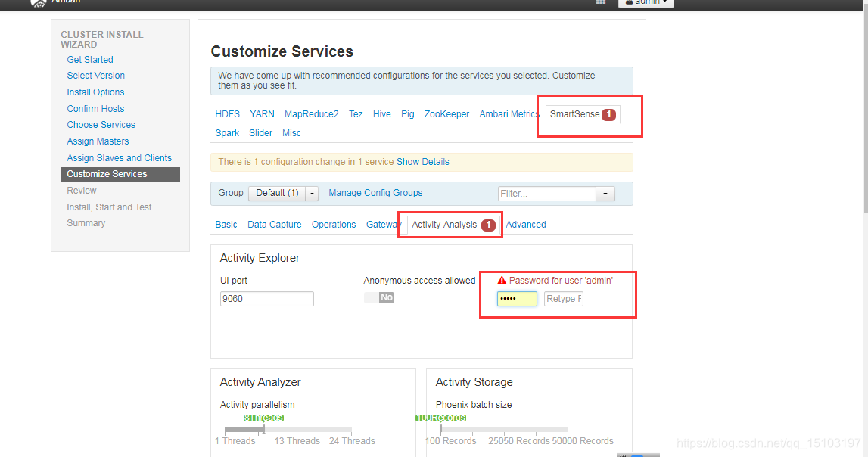Click the Phoenix batch size slider handle
Viewport: 868px width, 457px height.
441,429
